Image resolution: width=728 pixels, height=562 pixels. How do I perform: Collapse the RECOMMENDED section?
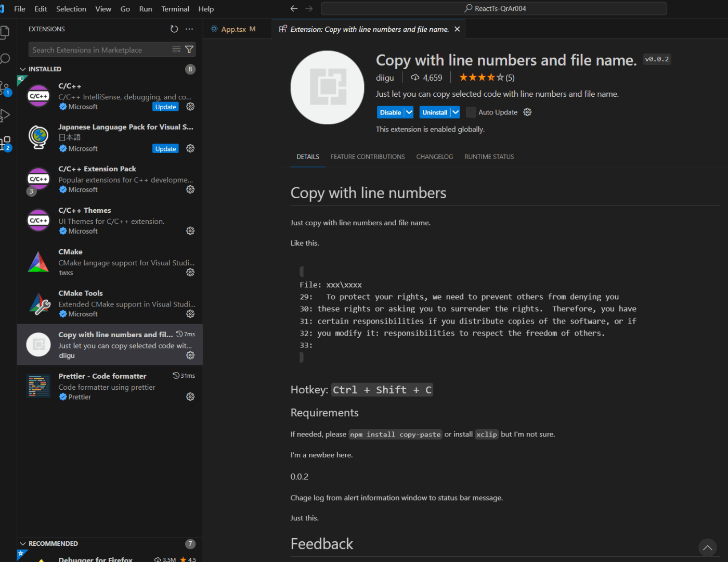tap(23, 543)
